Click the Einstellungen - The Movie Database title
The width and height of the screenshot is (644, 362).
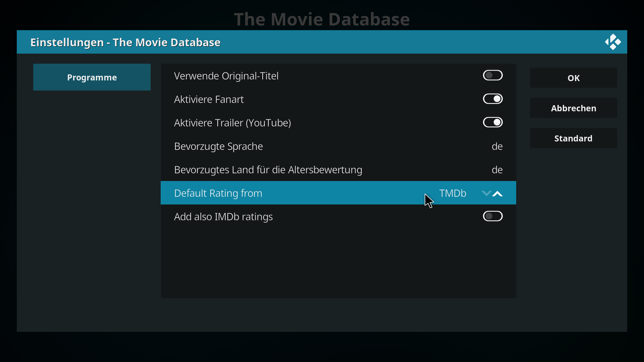coord(125,42)
